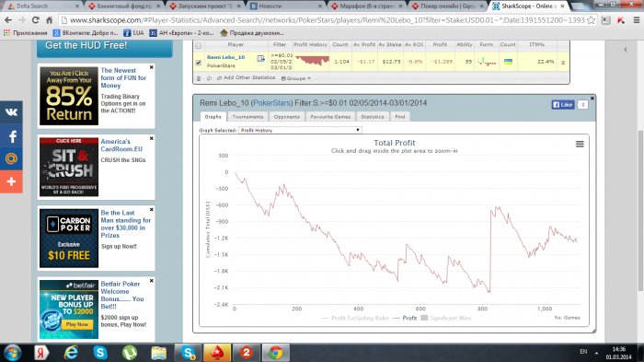644x362 pixels.
Task: Share via the VK sidebar icon
Action: (11, 111)
